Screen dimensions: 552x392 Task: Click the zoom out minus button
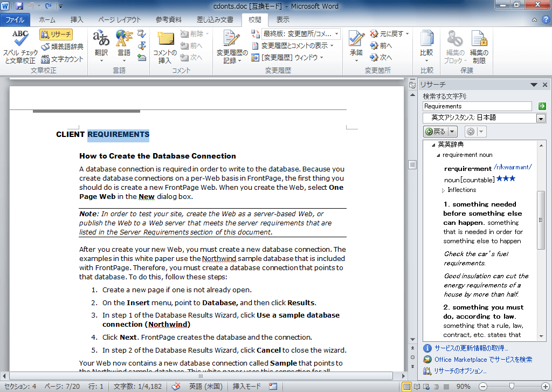pyautogui.click(x=483, y=387)
